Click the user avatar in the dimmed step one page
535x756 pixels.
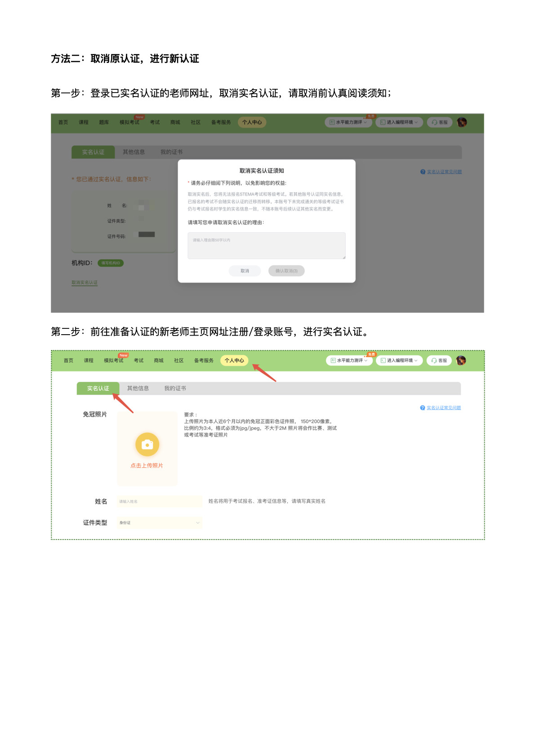pos(462,122)
